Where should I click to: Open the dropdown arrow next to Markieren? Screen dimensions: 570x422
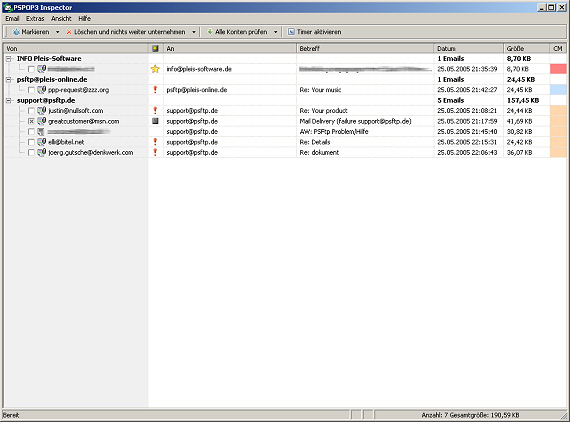[57, 32]
